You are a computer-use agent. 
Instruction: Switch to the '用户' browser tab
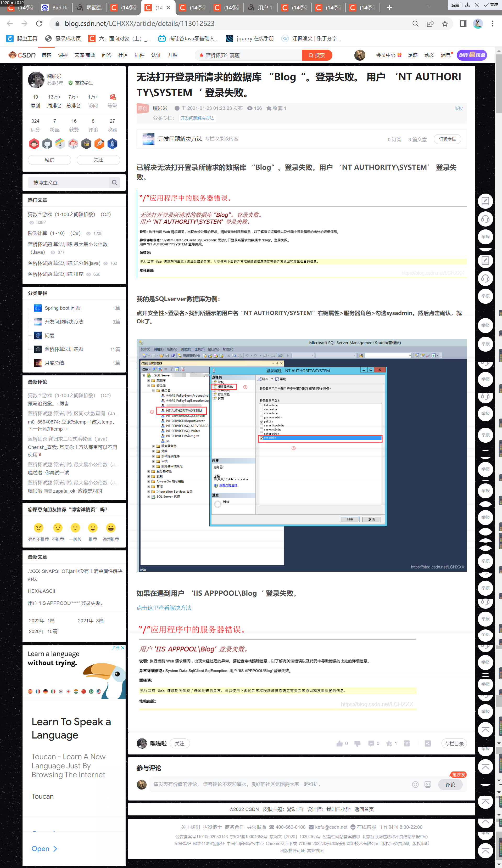coord(261,8)
